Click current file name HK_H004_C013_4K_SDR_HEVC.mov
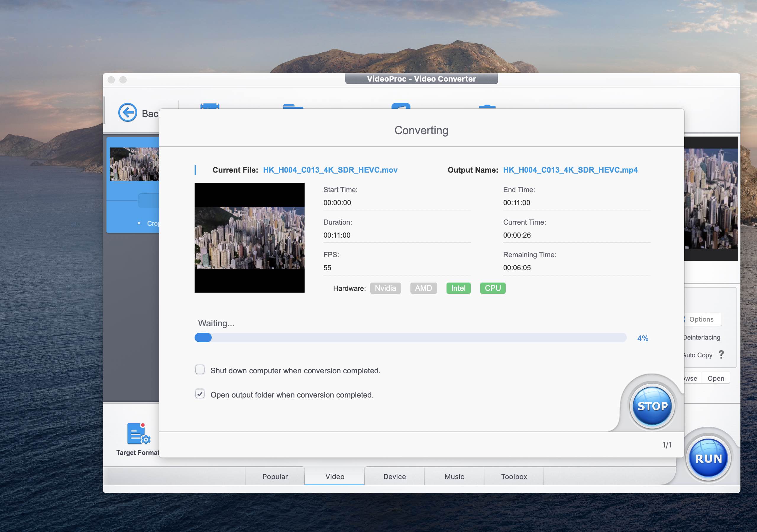Image resolution: width=757 pixels, height=532 pixels. 330,170
